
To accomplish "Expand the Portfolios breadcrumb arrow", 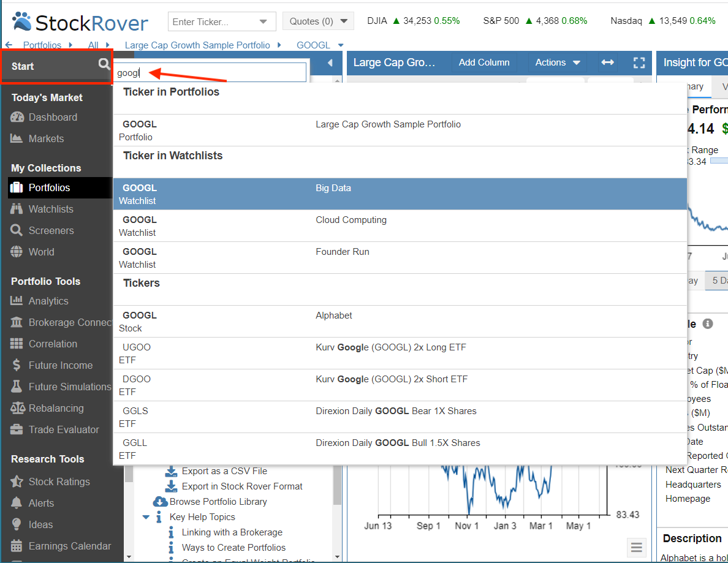I will [70, 45].
